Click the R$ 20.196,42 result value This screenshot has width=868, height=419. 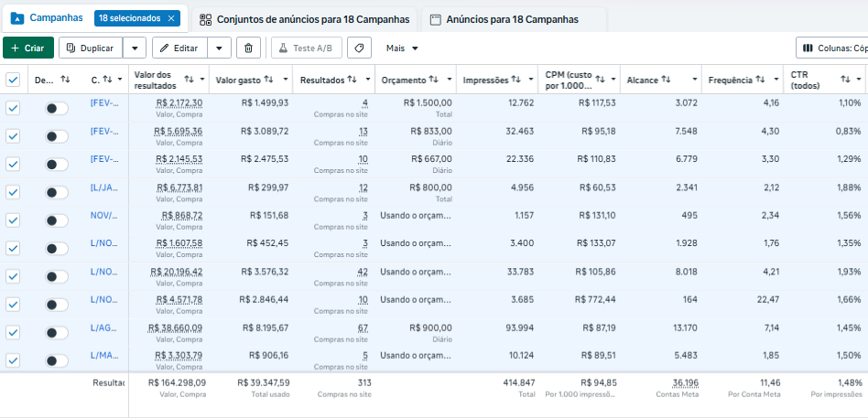(x=177, y=272)
